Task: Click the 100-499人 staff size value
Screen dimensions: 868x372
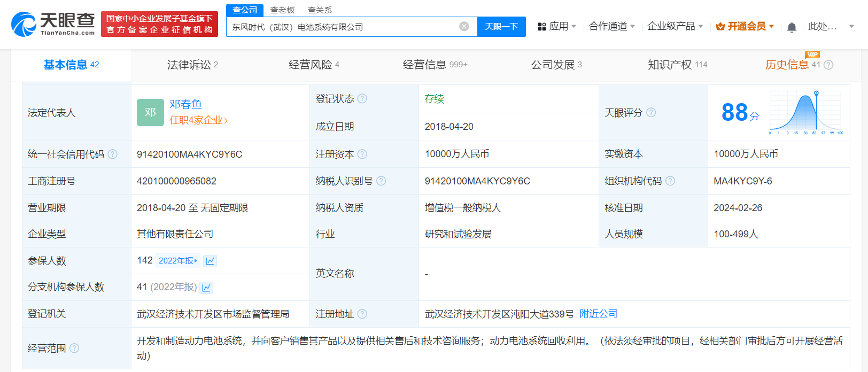Action: [x=736, y=234]
